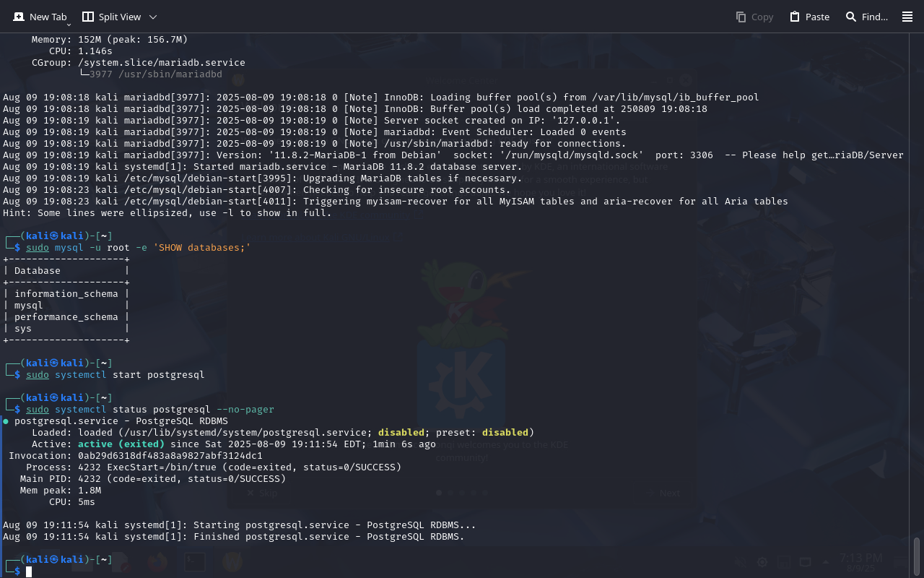Open the Find search tool

point(866,17)
